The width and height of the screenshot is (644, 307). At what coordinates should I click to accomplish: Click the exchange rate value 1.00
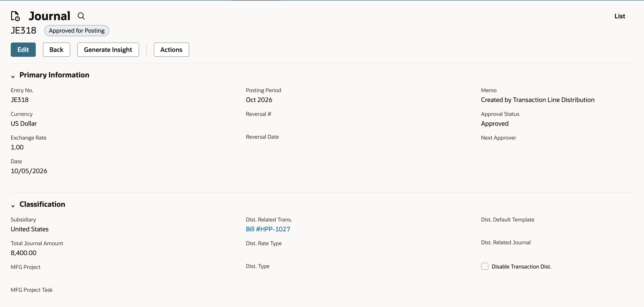click(17, 147)
